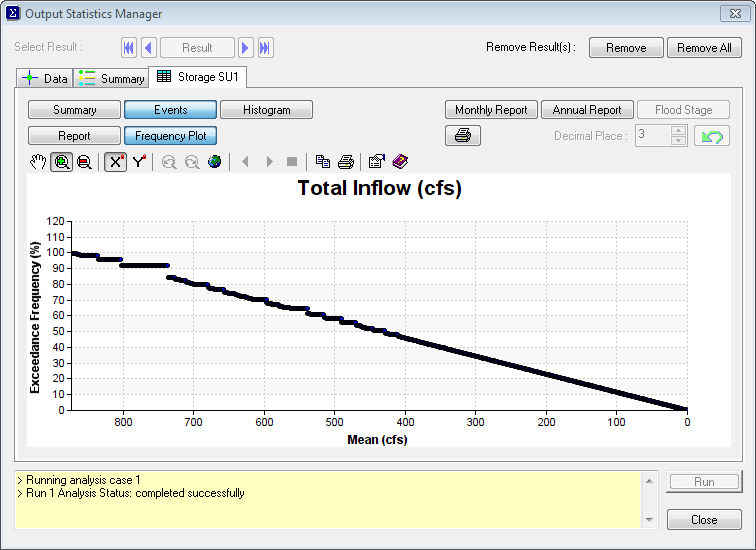Click 'Running analysis case 1' log line
Screen dimensions: 756x550
83,480
